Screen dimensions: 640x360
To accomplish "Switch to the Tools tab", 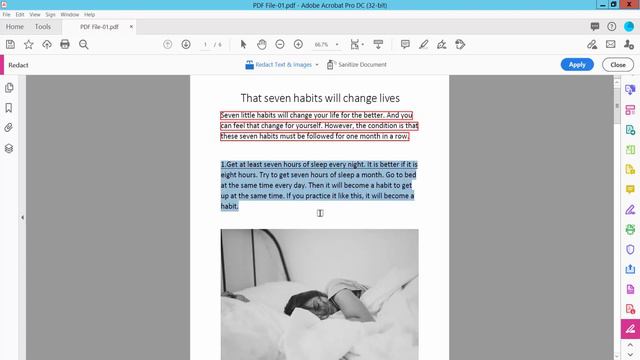I will (x=43, y=27).
